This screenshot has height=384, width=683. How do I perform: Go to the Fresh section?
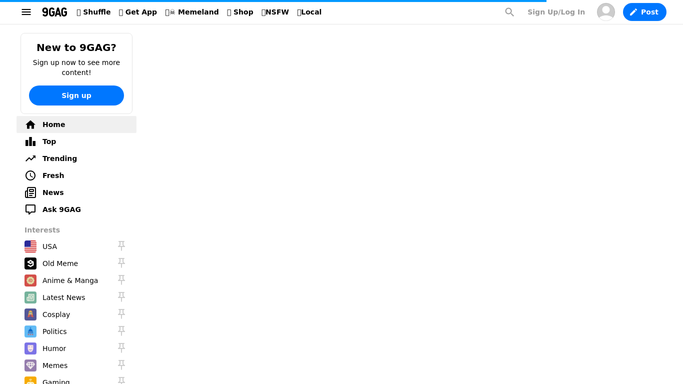pyautogui.click(x=76, y=175)
